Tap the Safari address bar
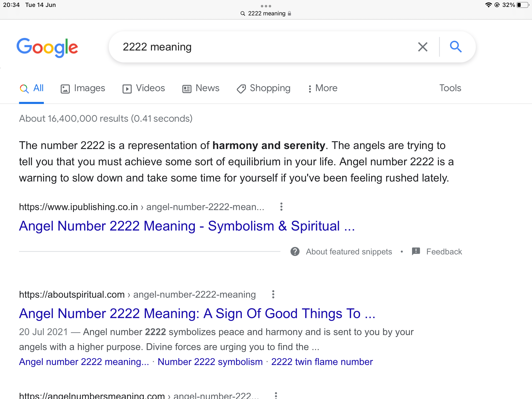 coord(266,14)
